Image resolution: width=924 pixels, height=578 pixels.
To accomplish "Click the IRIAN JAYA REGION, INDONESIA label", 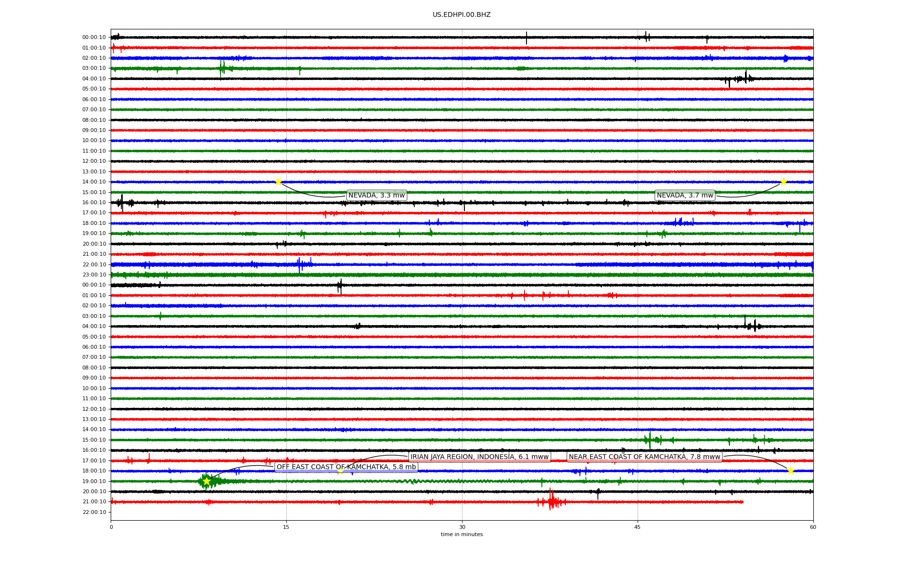I will click(479, 457).
